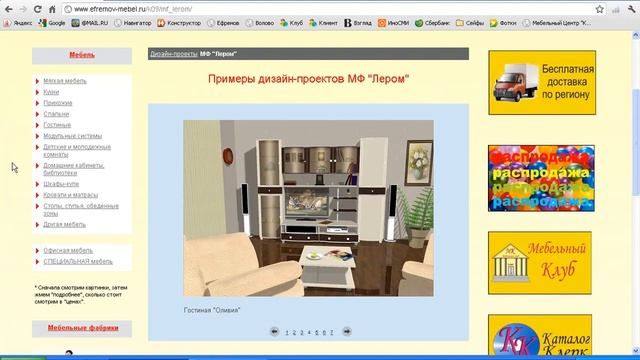This screenshot has width=640, height=360.
Task: Open the browser home page icon
Action: pyautogui.click(x=52, y=9)
